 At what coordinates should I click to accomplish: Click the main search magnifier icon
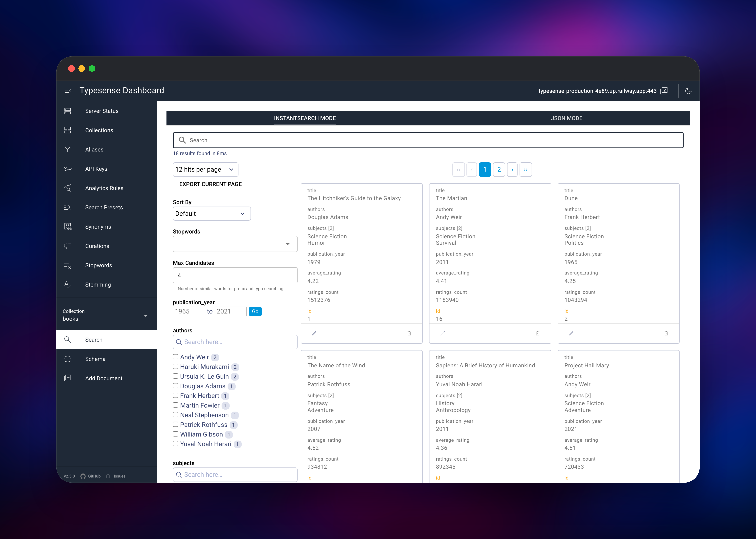point(182,140)
